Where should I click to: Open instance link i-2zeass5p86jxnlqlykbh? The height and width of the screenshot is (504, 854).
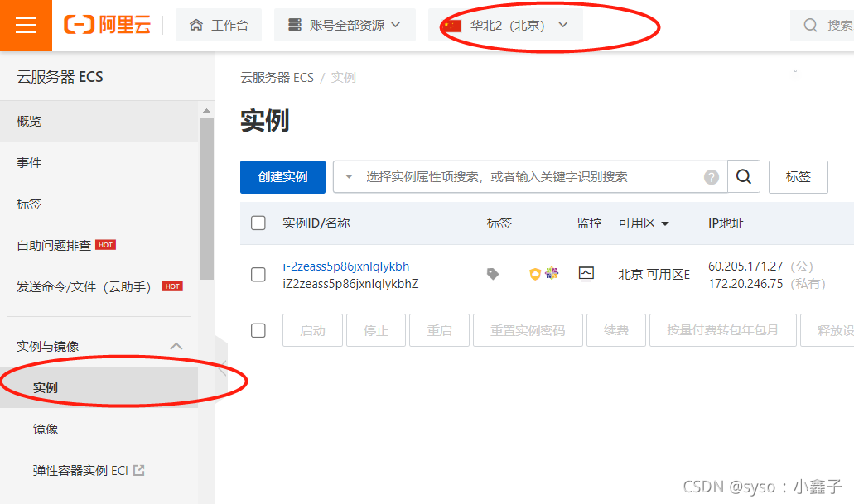(x=346, y=266)
